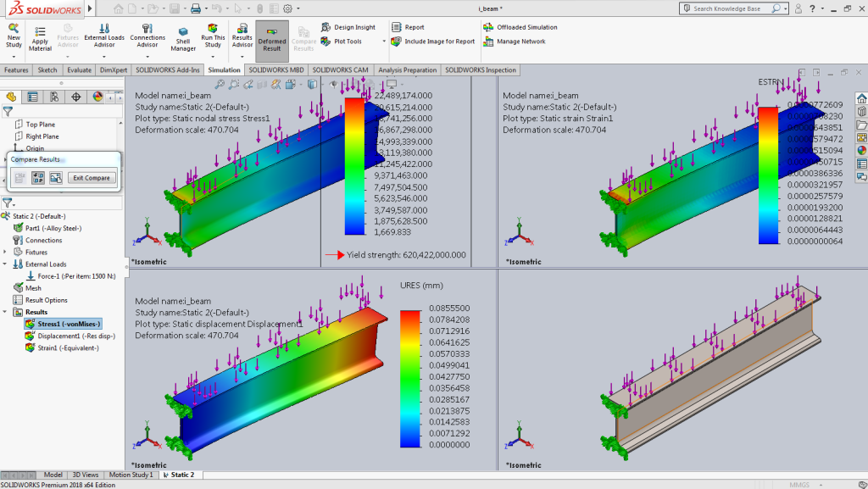Image resolution: width=868 pixels, height=489 pixels.
Task: Open the Design Insight plot
Action: point(327,27)
